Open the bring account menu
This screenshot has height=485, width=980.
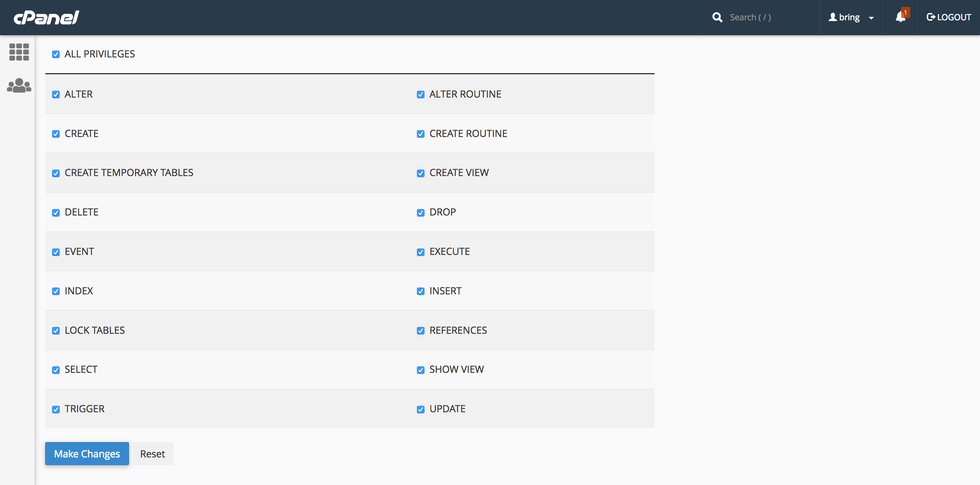(849, 18)
